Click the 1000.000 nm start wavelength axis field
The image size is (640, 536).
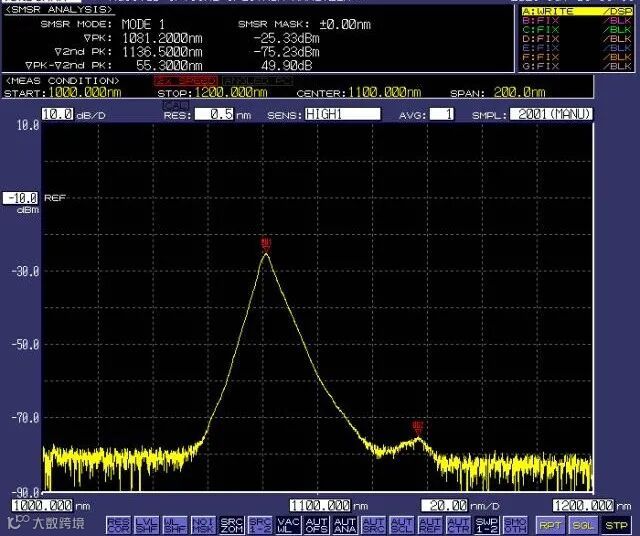(42, 506)
